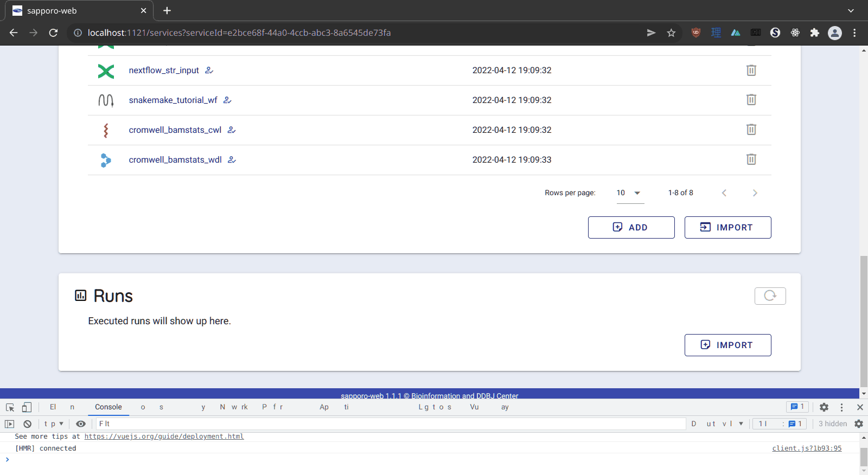The width and height of the screenshot is (868, 475).
Task: Open the snakemake_tutorial_wf workflow link
Action: click(x=173, y=100)
